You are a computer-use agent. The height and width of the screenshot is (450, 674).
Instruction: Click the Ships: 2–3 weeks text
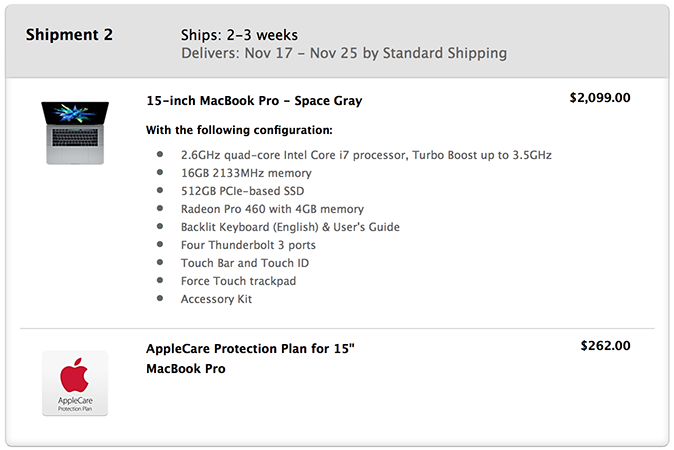[x=239, y=35]
